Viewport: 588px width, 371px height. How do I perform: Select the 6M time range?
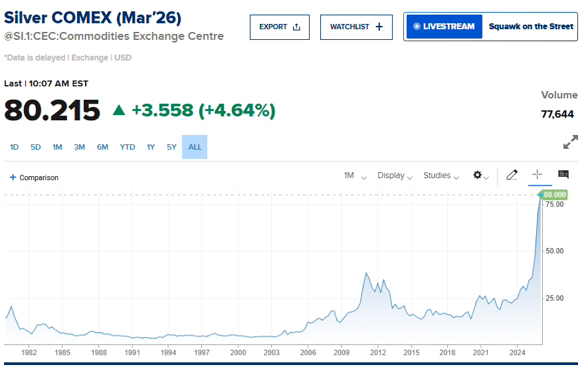pos(102,147)
